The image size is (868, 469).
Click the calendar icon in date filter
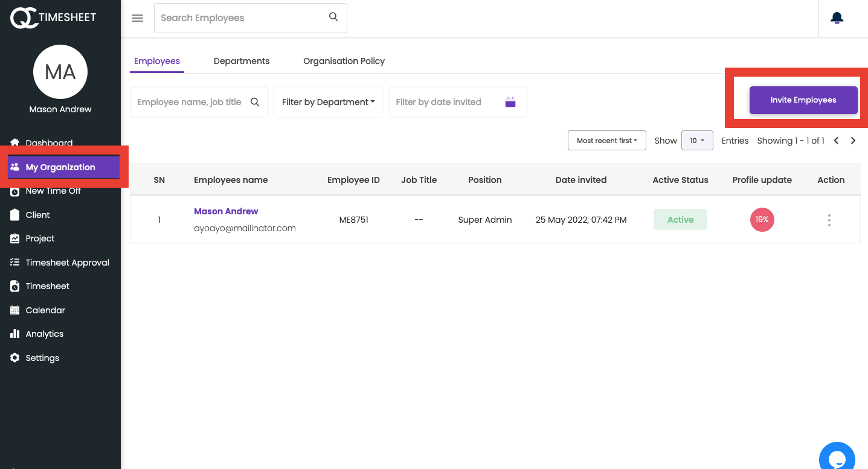[510, 101]
